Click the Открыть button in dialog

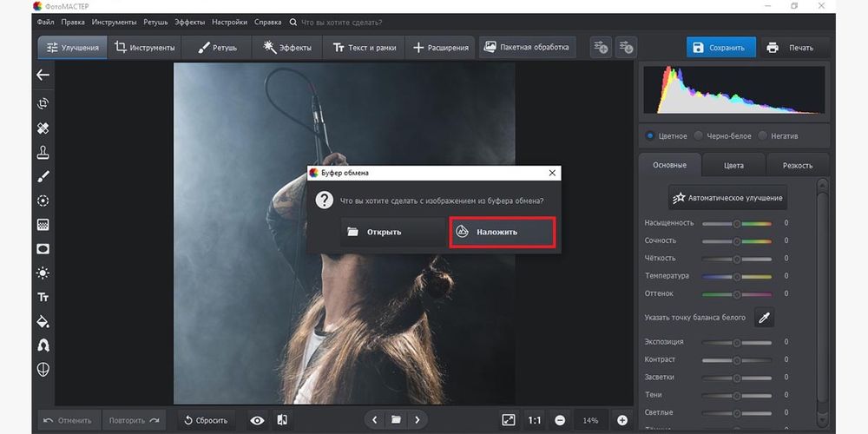[x=393, y=232]
